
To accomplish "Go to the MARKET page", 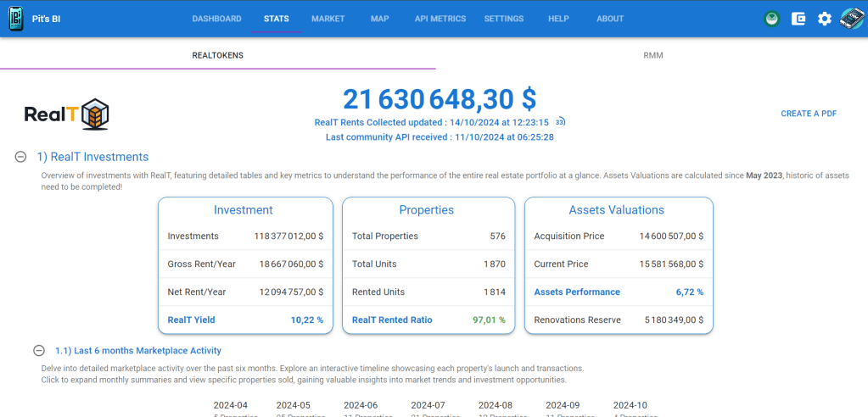I will tap(328, 19).
